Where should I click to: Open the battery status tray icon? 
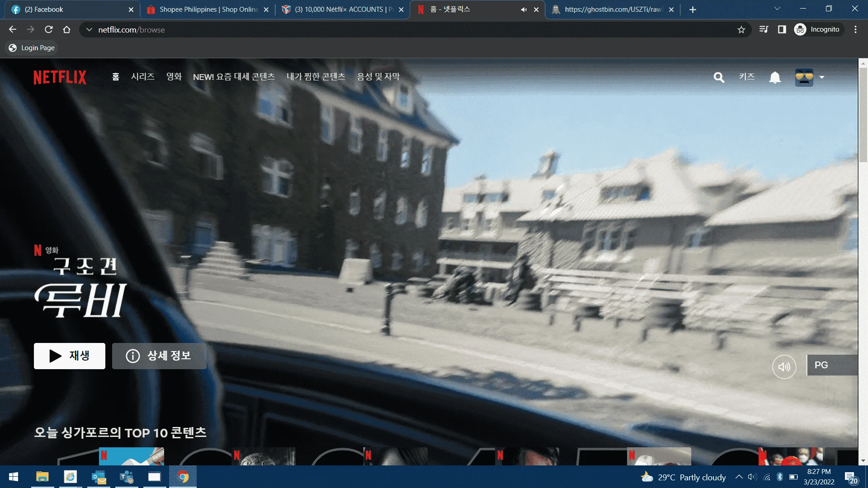tap(793, 477)
